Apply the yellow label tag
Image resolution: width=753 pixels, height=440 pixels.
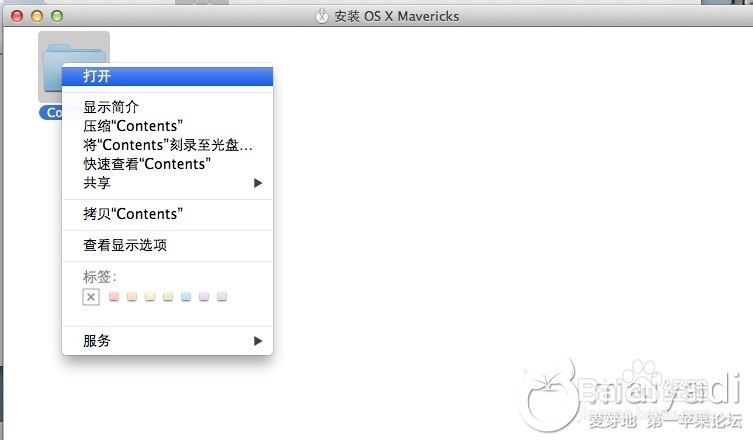coord(150,297)
